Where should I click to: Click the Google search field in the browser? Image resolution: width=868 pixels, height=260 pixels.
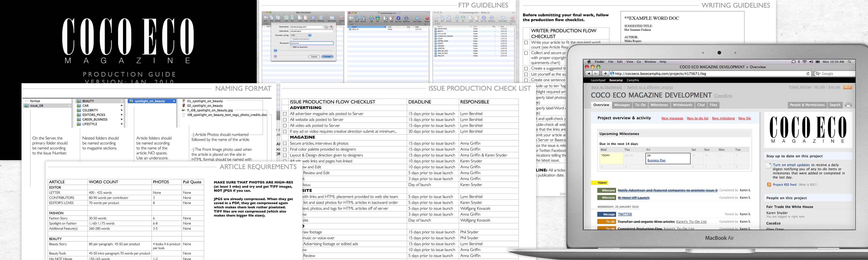point(835,74)
